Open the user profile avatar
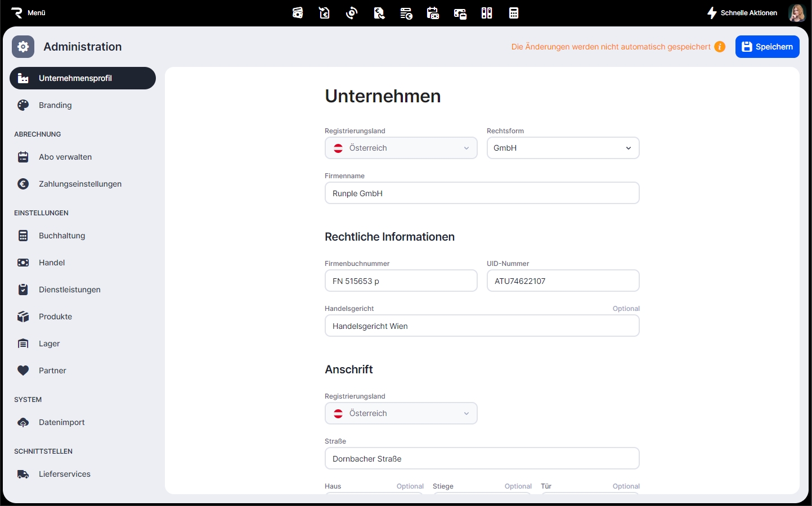This screenshot has height=506, width=812. (796, 13)
